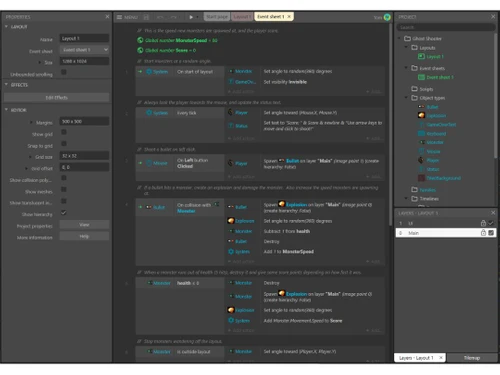Click the redo icon in the toolbar

tap(174, 17)
